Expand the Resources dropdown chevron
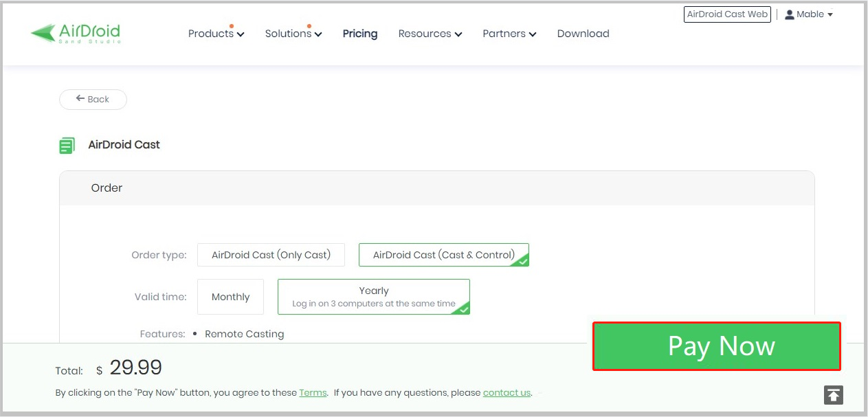The width and height of the screenshot is (868, 417). point(458,34)
